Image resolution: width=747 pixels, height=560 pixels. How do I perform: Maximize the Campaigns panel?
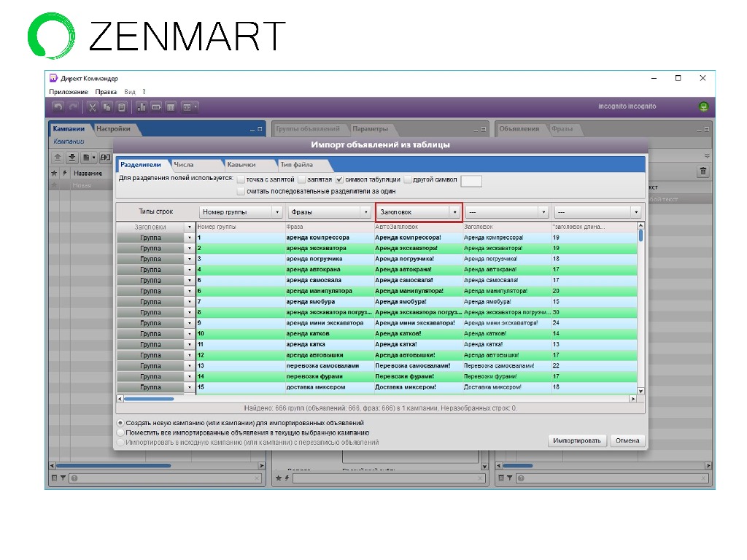point(260,129)
